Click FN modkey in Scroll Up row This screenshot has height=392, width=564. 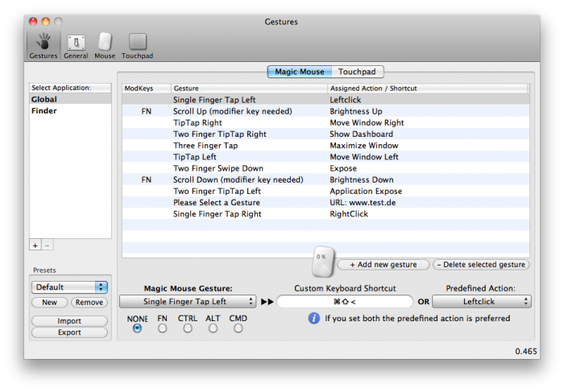(x=147, y=111)
